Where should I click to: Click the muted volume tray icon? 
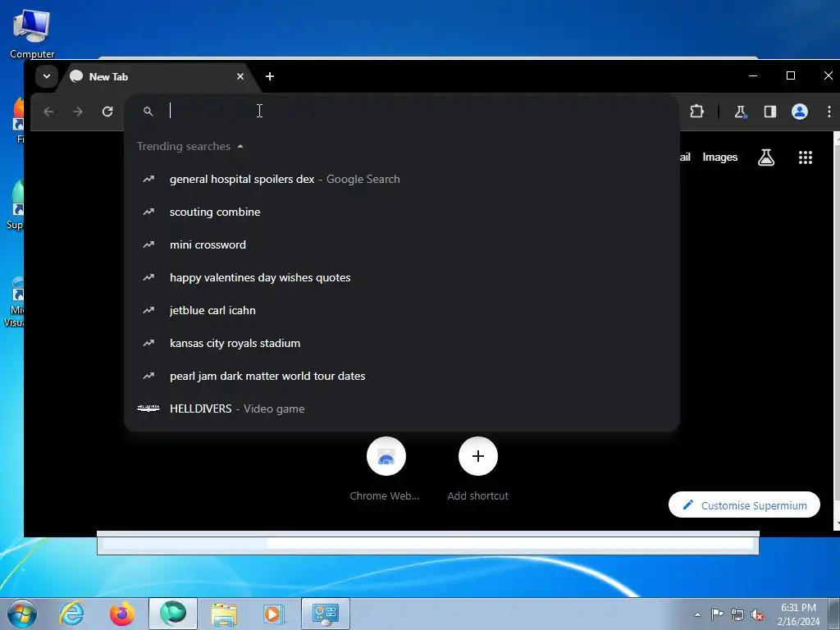(x=757, y=615)
